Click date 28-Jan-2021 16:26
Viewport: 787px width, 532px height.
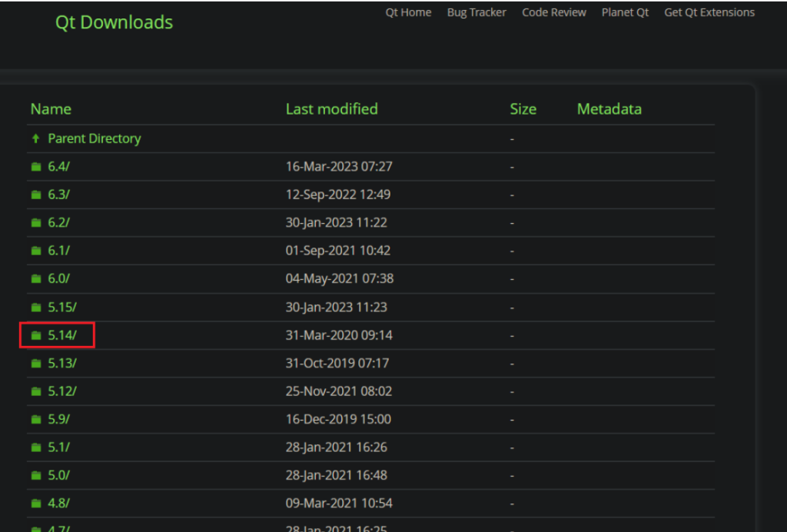pos(337,447)
